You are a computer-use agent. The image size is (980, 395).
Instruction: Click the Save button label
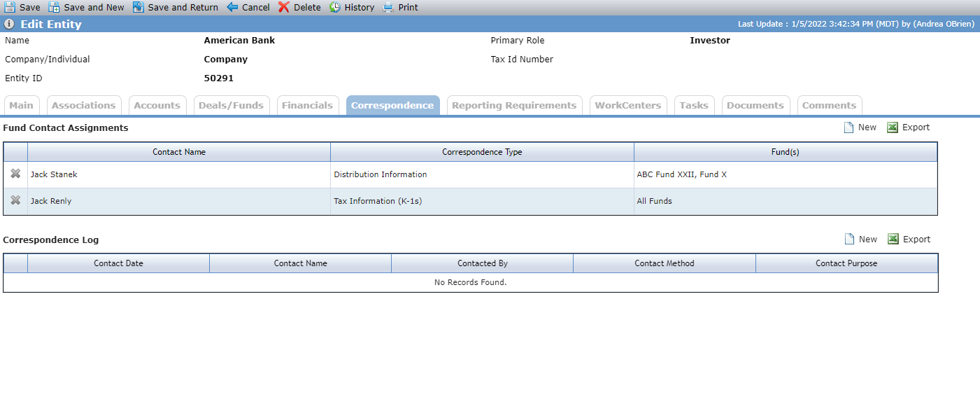click(x=30, y=7)
